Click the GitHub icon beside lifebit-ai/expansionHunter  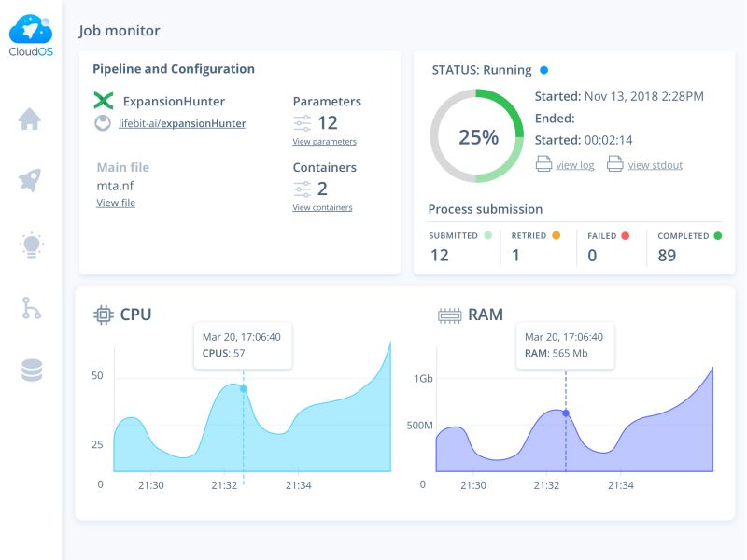[103, 123]
